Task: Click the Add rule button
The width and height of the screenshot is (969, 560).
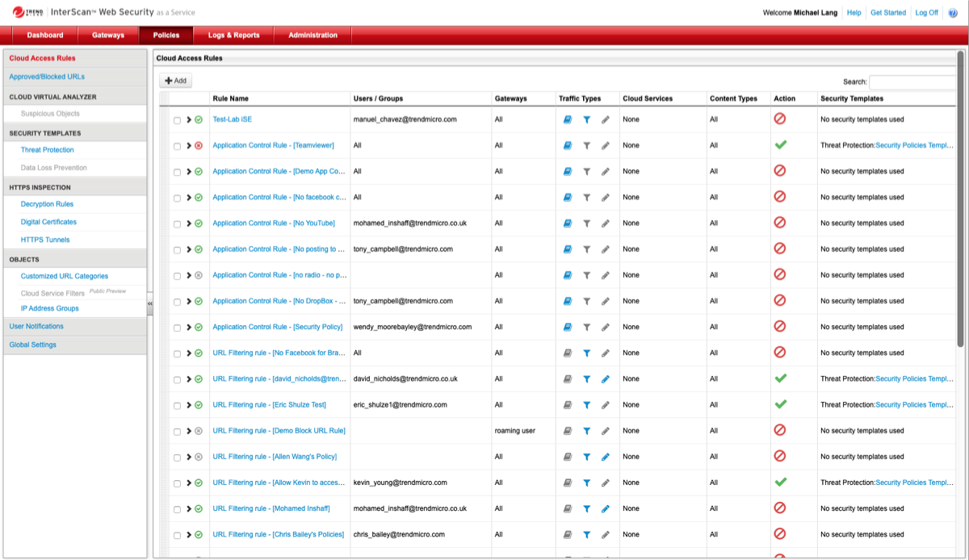Action: tap(175, 81)
